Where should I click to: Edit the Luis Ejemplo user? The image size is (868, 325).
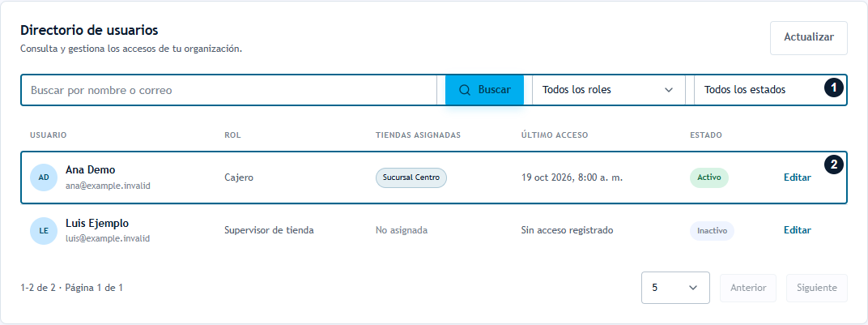coord(797,230)
